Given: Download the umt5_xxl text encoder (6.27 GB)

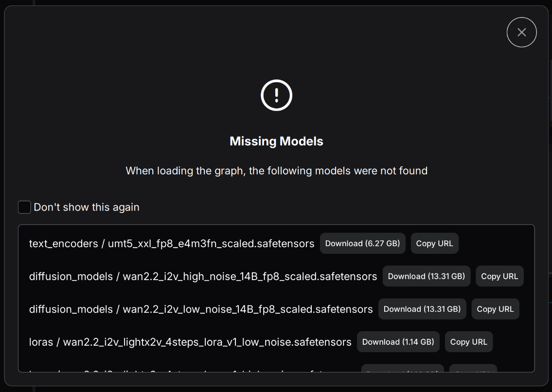Looking at the screenshot, I should coord(362,243).
